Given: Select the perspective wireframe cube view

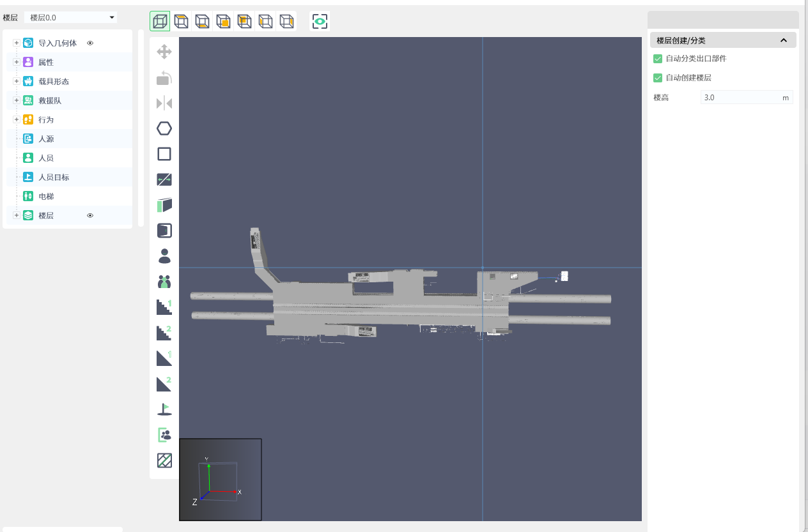Looking at the screenshot, I should tap(160, 21).
